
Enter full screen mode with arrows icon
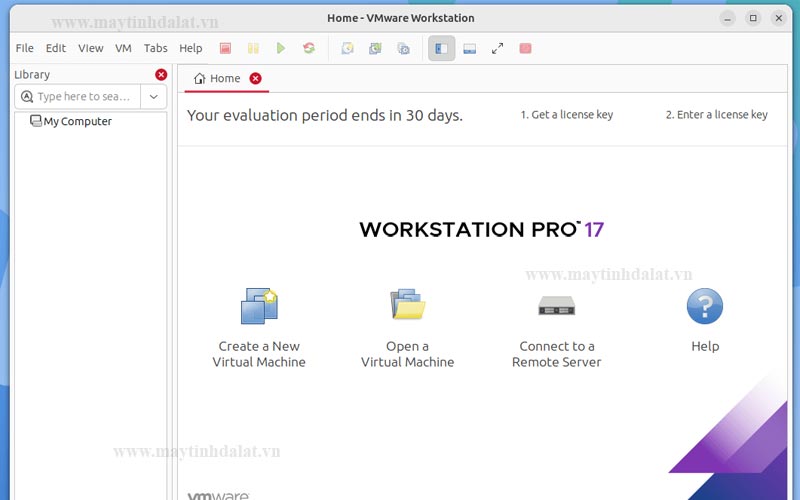[497, 48]
